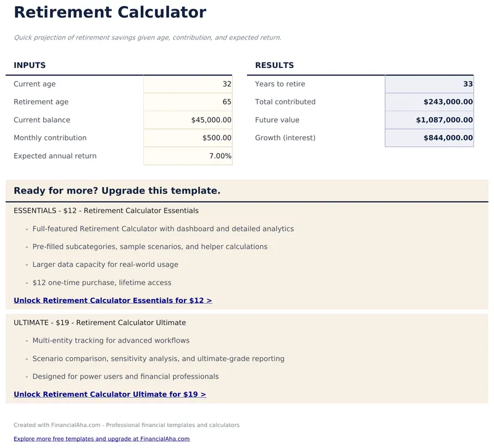The width and height of the screenshot is (494, 448).
Task: Select the Future value $1,087,000.00 result
Action: point(429,120)
